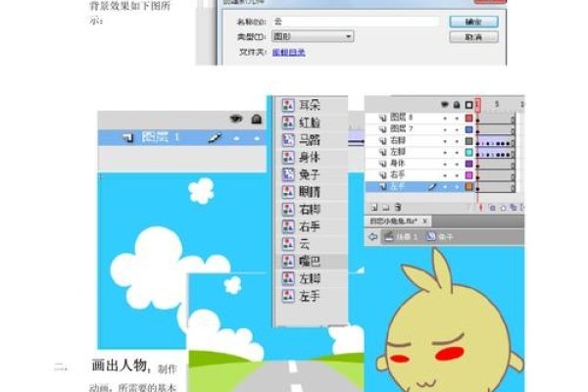This screenshot has height=392, width=588.
Task: Click the pencil icon on 图层 1 row
Action: coord(215,138)
